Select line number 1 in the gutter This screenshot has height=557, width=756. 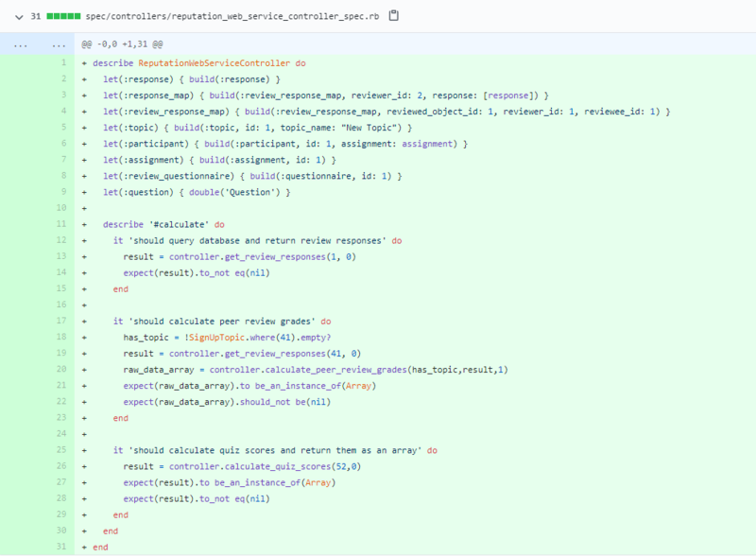[x=63, y=62]
